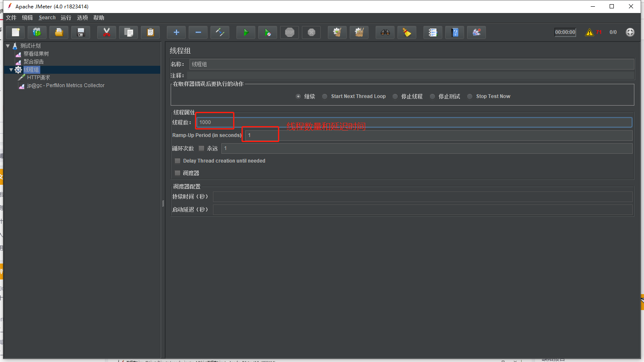
Task: Click the red error count 71
Action: point(599,32)
